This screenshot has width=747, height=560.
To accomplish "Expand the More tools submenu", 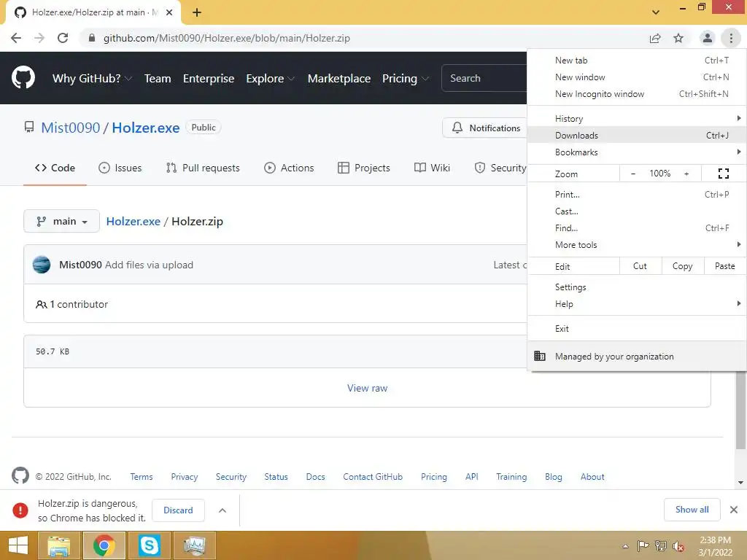I will pyautogui.click(x=636, y=245).
